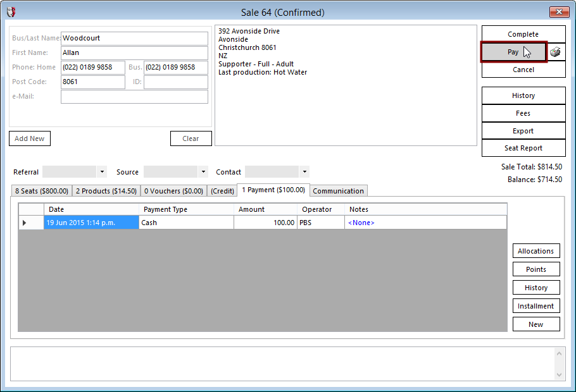Click the Clear button
This screenshot has width=576, height=392.
point(191,138)
